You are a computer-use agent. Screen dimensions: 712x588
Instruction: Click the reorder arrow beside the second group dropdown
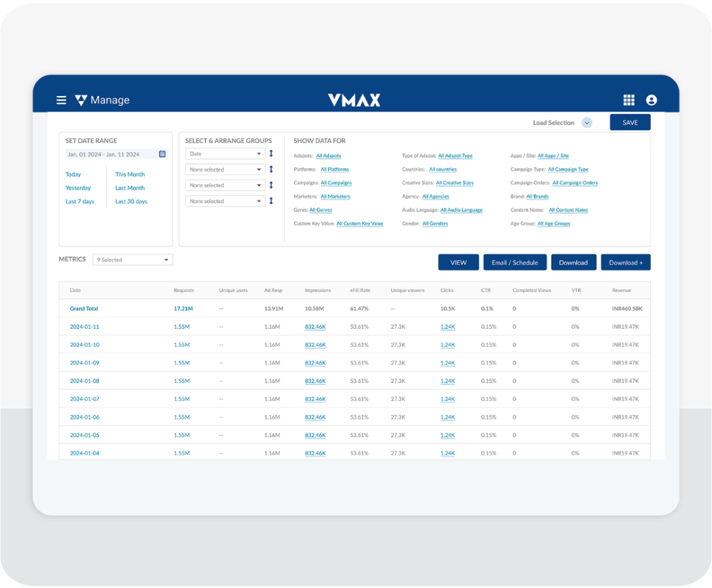click(271, 169)
